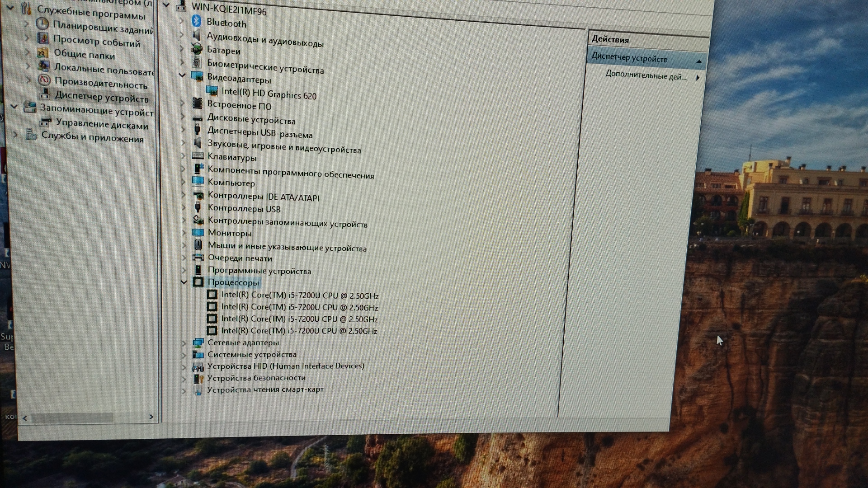The width and height of the screenshot is (868, 488).
Task: Click the Биометрические устройства fingerprint icon
Action: click(x=197, y=62)
